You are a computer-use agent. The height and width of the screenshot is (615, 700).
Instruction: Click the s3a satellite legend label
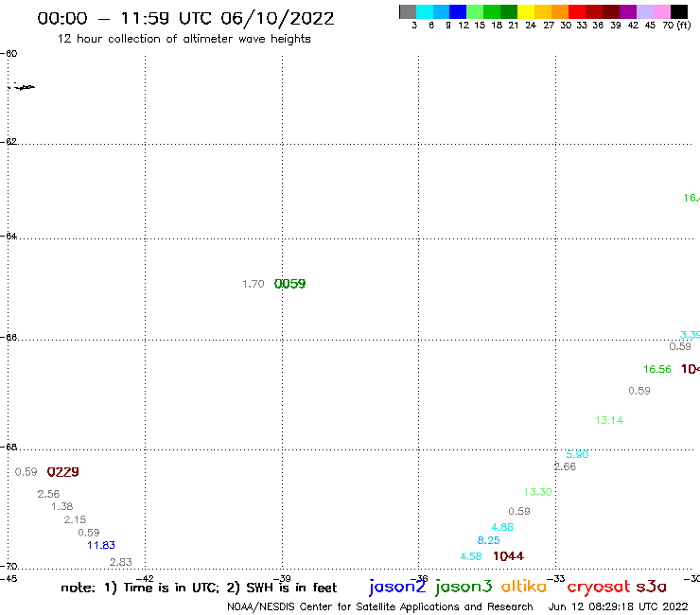coord(652,588)
